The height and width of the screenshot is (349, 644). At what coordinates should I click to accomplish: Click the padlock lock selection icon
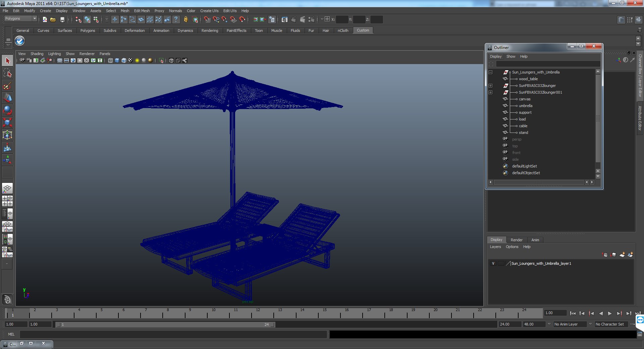186,19
